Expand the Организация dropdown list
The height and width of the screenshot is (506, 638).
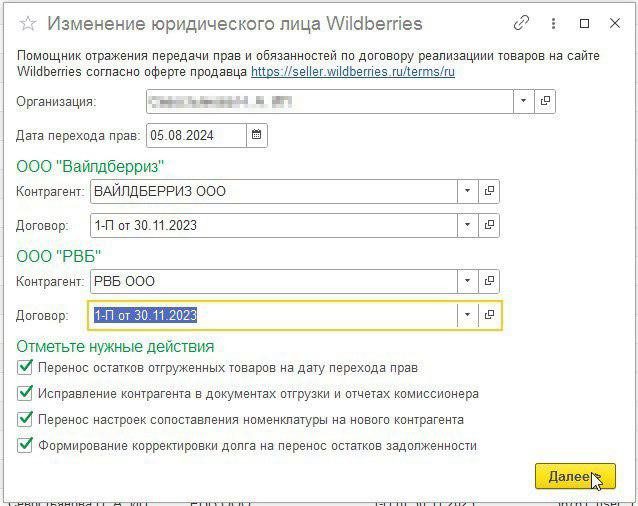[x=524, y=101]
